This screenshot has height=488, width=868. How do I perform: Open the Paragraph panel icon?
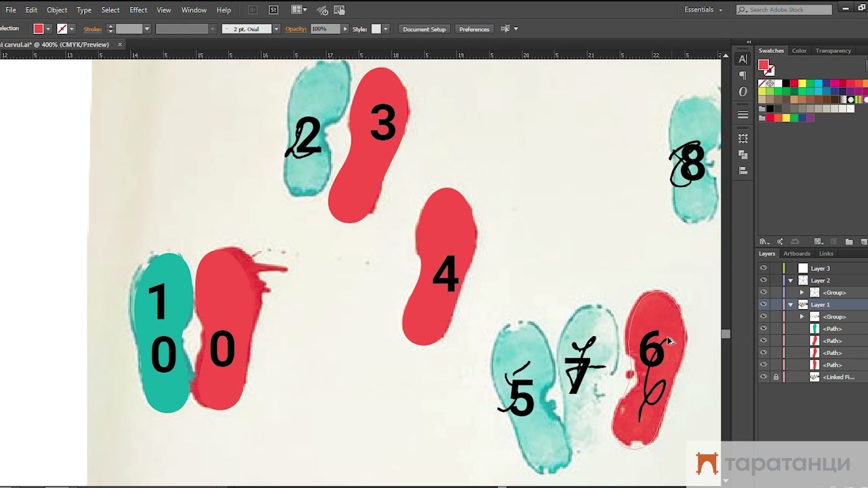(x=743, y=75)
